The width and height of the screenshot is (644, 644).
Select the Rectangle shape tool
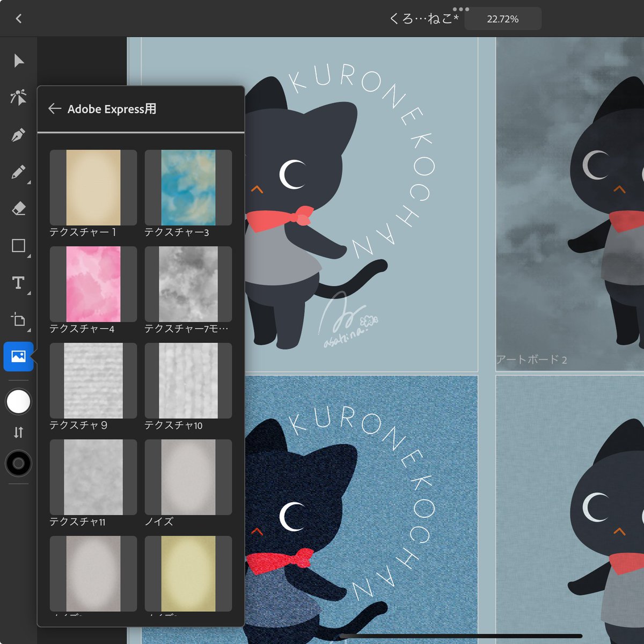coord(19,246)
